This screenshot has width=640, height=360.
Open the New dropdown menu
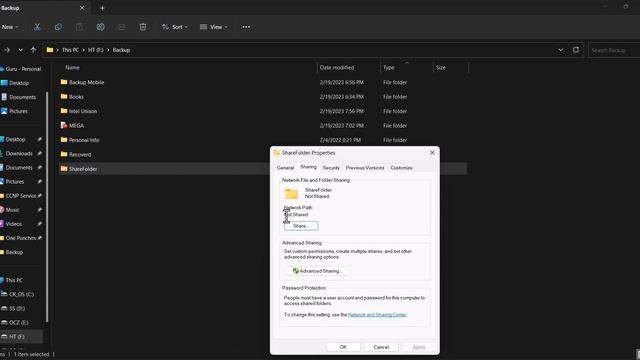click(10, 27)
